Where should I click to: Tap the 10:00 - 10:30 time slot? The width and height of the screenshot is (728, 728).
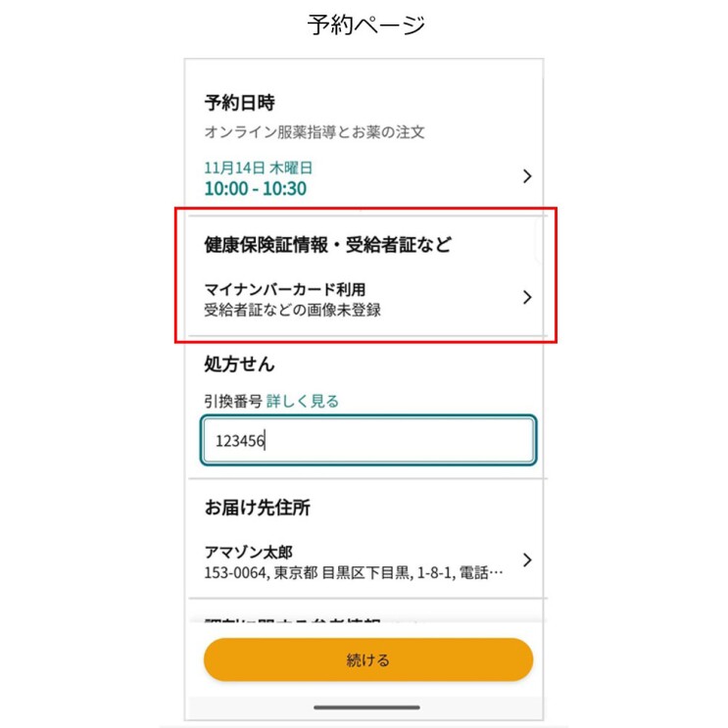pyautogui.click(x=255, y=188)
